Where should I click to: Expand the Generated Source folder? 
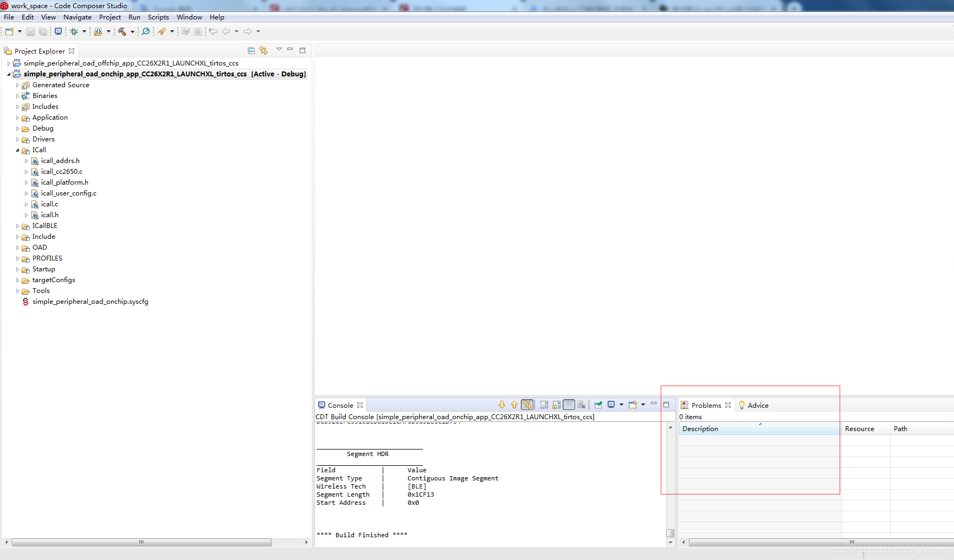click(x=17, y=85)
